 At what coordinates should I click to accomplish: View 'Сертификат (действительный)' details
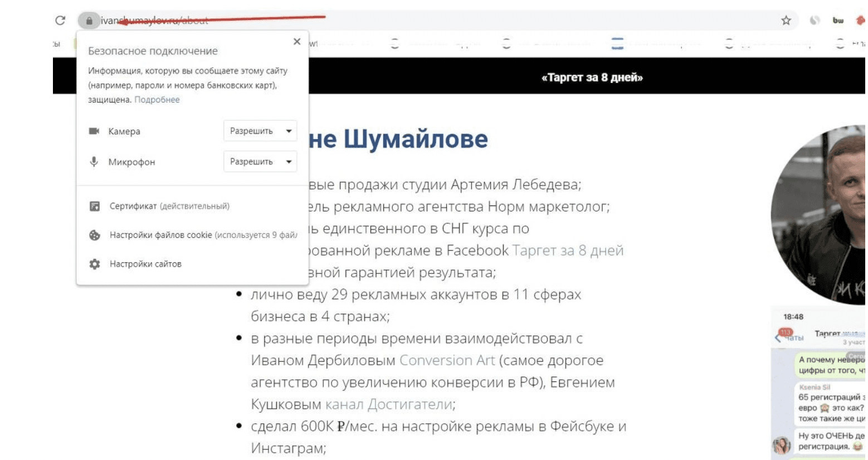[169, 206]
